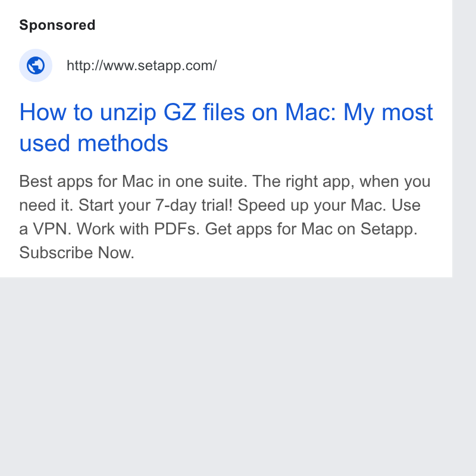Click the blue globe favicon icon
Image resolution: width=476 pixels, height=476 pixels.
click(x=36, y=65)
